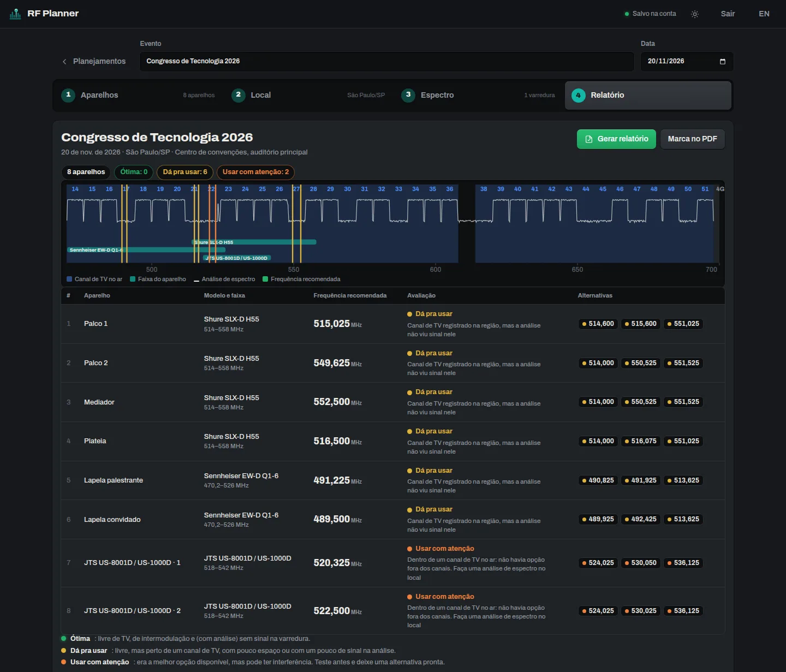Select the Relatório step tab
This screenshot has width=786, height=672.
click(648, 96)
